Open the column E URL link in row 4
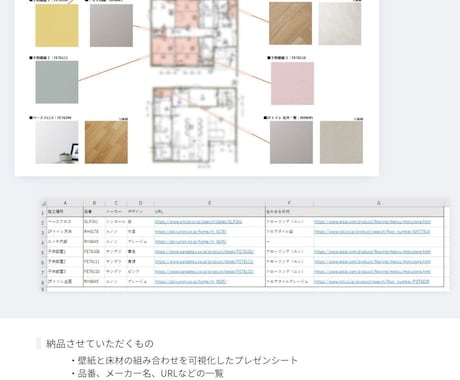Image resolution: width=460 pixels, height=380 pixels. [x=191, y=242]
